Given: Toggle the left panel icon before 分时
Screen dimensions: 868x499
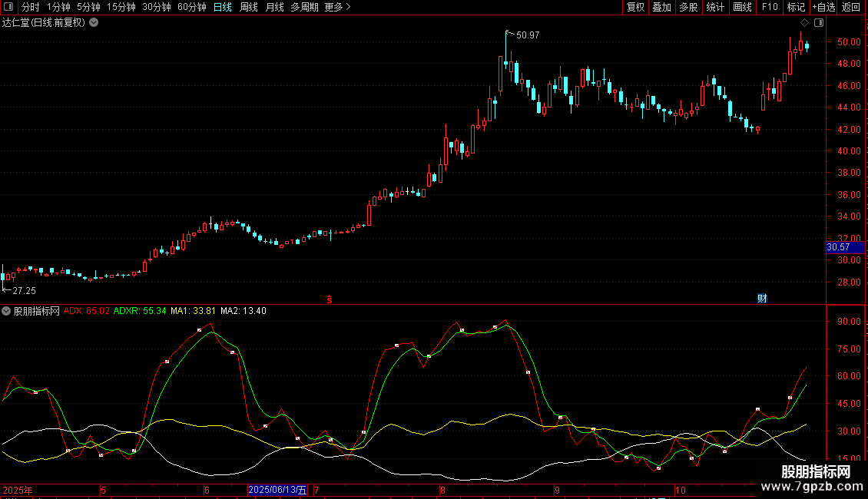Looking at the screenshot, I should coord(8,7).
